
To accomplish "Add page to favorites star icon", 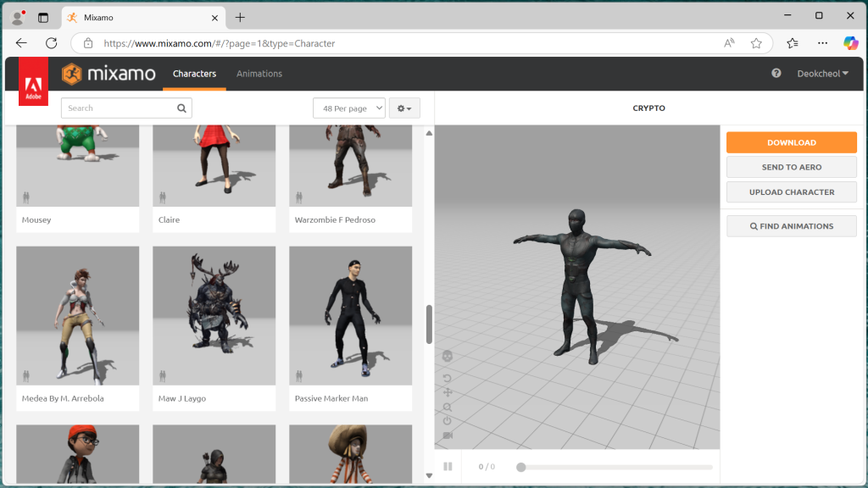I will (756, 43).
